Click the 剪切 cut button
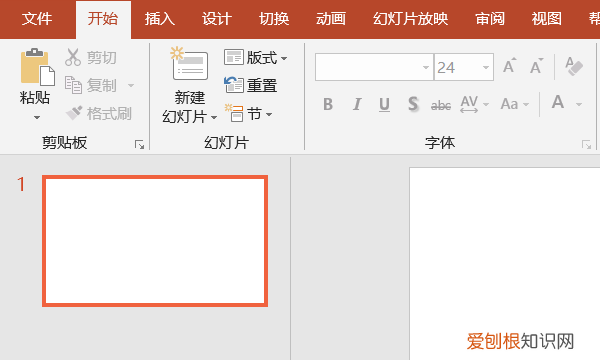 pyautogui.click(x=91, y=57)
